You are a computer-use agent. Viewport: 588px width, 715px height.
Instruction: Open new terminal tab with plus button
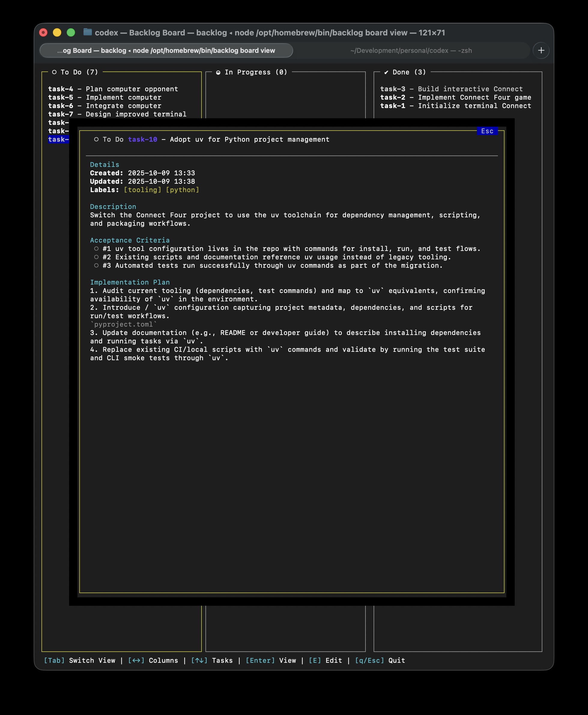tap(541, 50)
